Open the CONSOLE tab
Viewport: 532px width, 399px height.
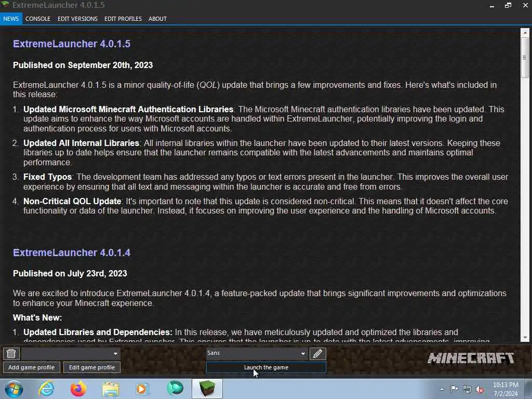click(x=37, y=19)
